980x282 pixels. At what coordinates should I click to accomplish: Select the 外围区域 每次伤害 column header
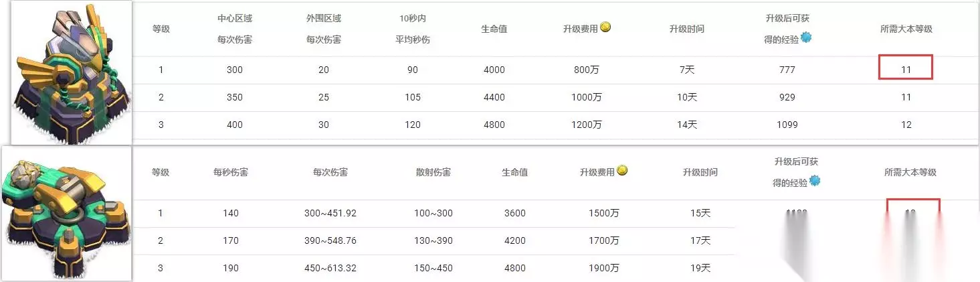324,29
